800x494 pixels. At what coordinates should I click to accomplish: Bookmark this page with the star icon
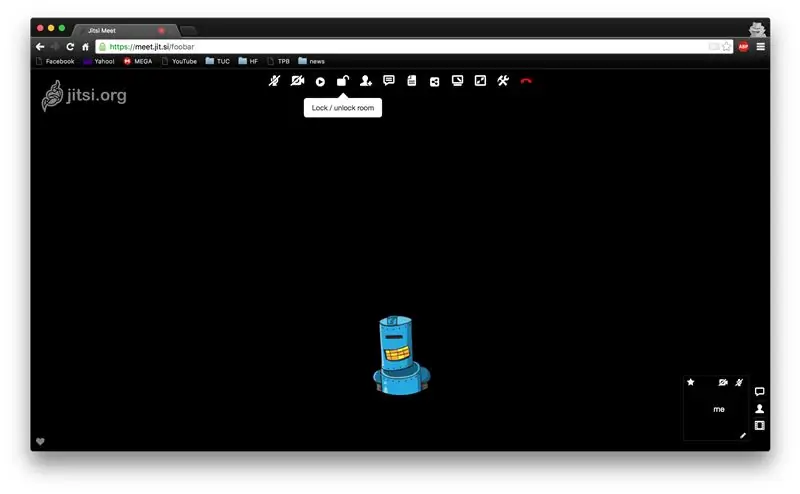(x=727, y=47)
